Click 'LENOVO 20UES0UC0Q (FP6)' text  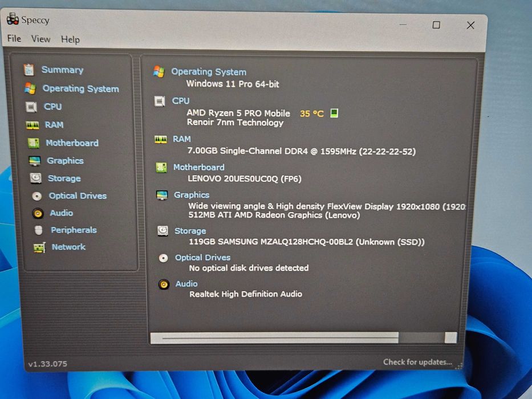point(245,179)
